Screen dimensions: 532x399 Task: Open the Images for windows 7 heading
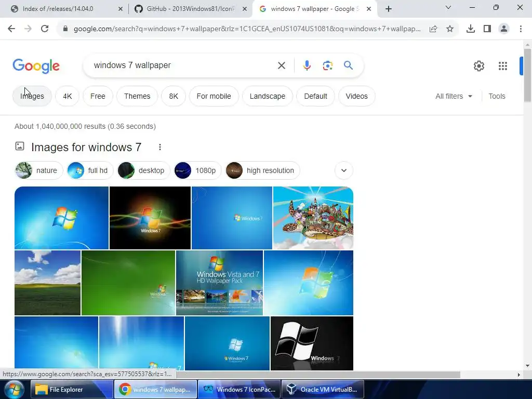tap(86, 147)
